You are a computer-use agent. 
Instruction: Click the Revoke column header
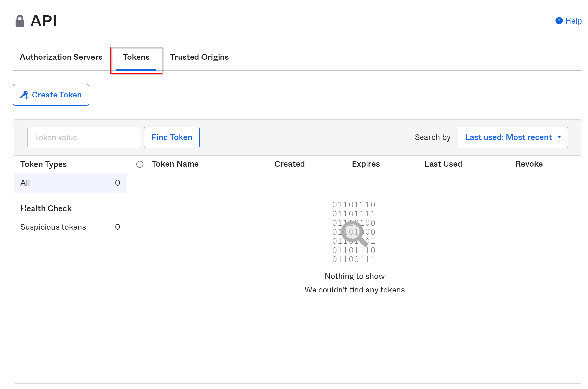(529, 164)
